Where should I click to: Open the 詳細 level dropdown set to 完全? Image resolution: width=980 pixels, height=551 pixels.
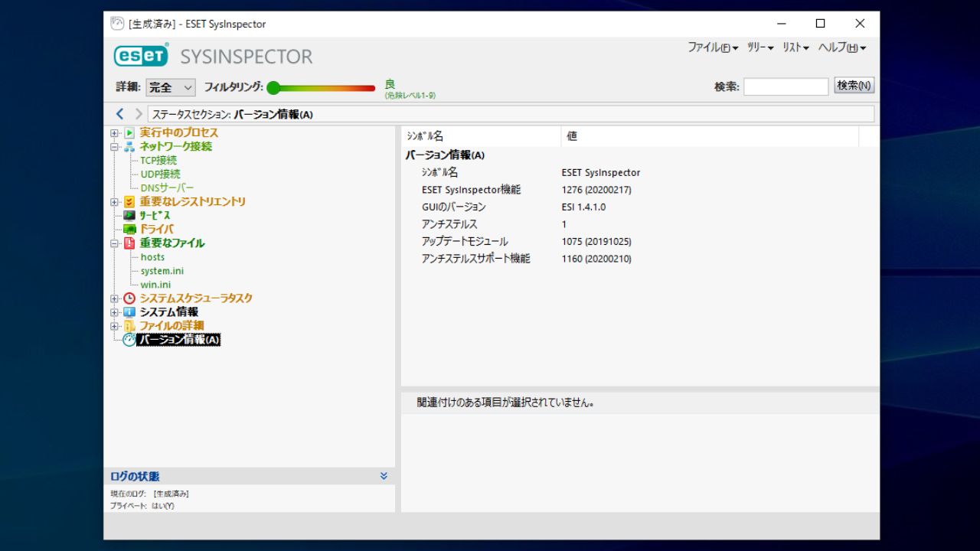[171, 88]
